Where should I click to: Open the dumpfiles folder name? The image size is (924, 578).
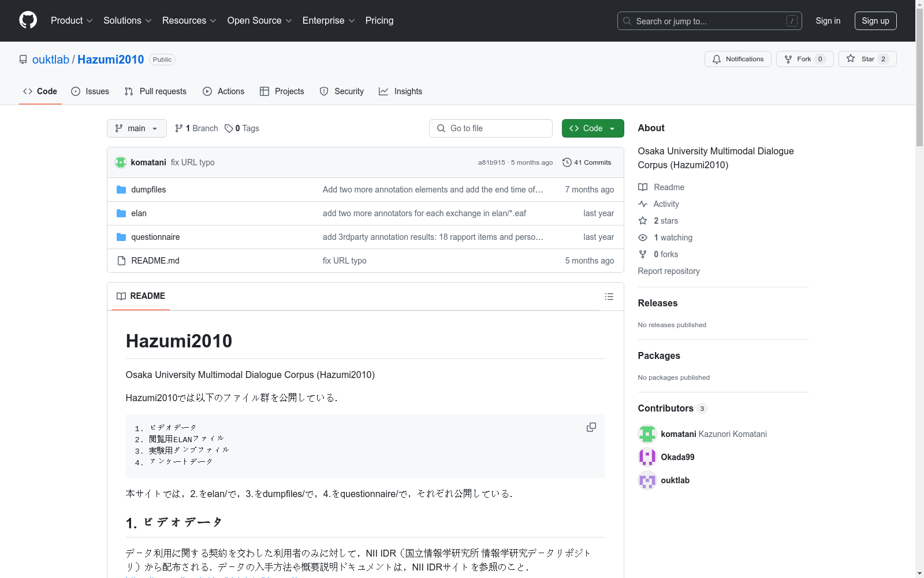point(148,190)
